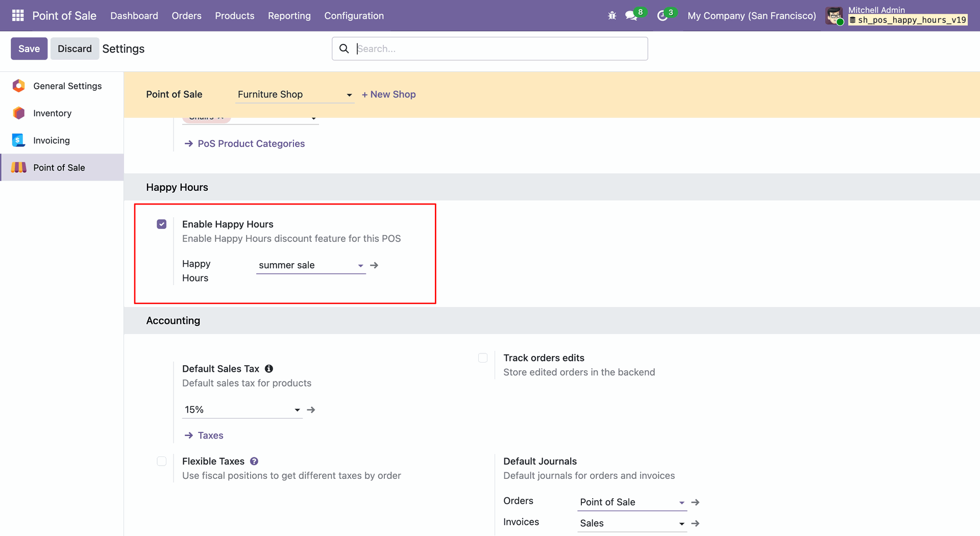
Task: Open the apps grid menu icon
Action: pyautogui.click(x=18, y=16)
